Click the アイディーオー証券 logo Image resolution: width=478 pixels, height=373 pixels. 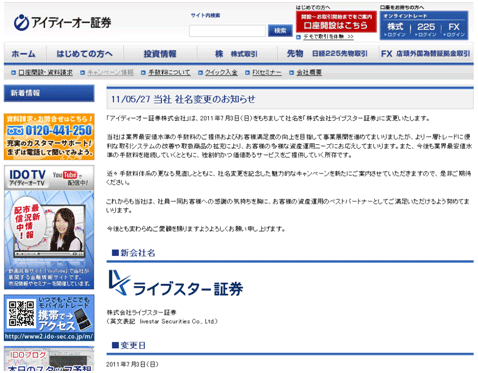[x=62, y=23]
